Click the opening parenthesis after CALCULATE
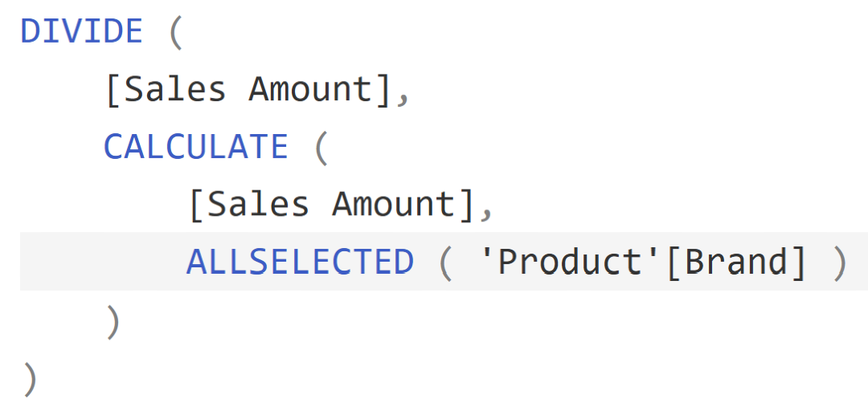The image size is (868, 407). [x=320, y=148]
